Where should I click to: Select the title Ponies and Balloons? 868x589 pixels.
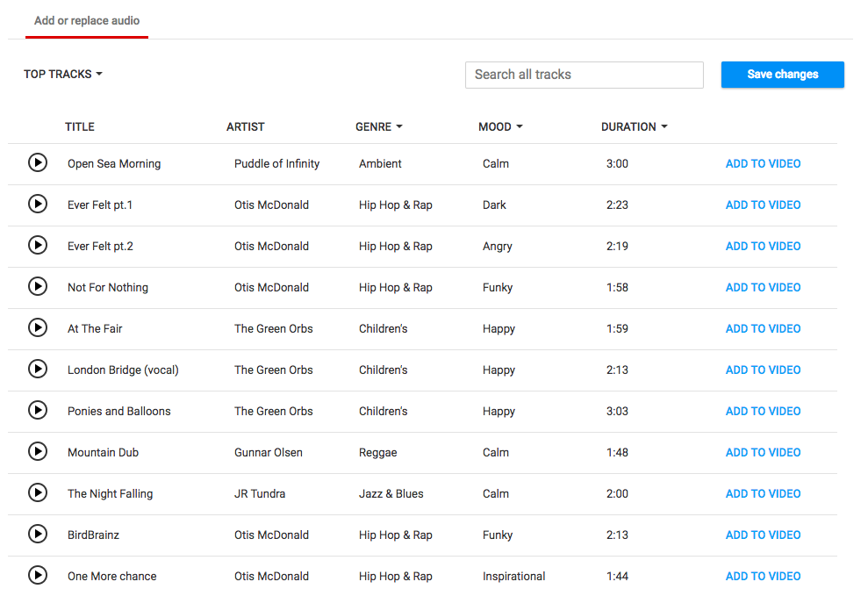[x=119, y=412]
